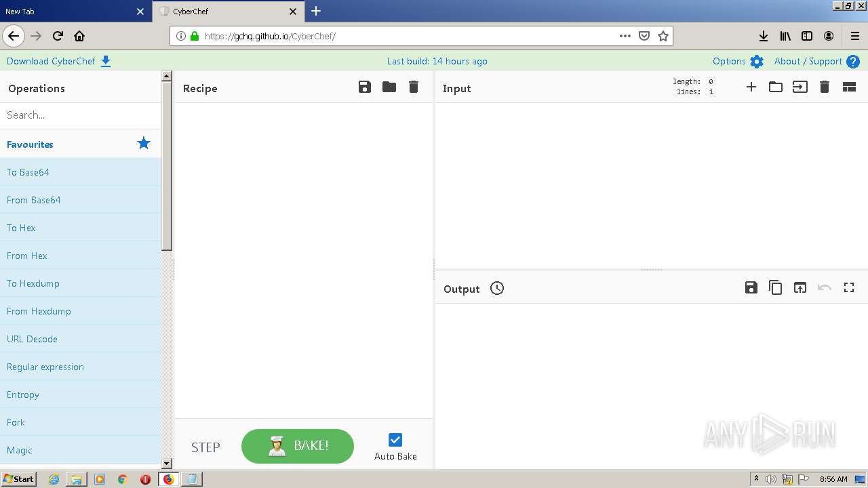Select From Hexdump operation
The height and width of the screenshot is (488, 868).
(81, 311)
